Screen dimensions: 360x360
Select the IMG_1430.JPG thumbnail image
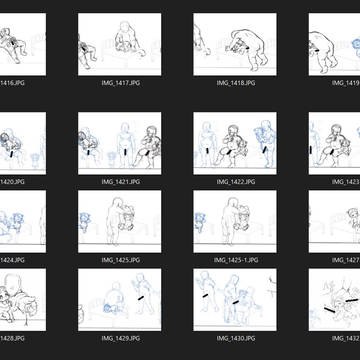(x=235, y=300)
